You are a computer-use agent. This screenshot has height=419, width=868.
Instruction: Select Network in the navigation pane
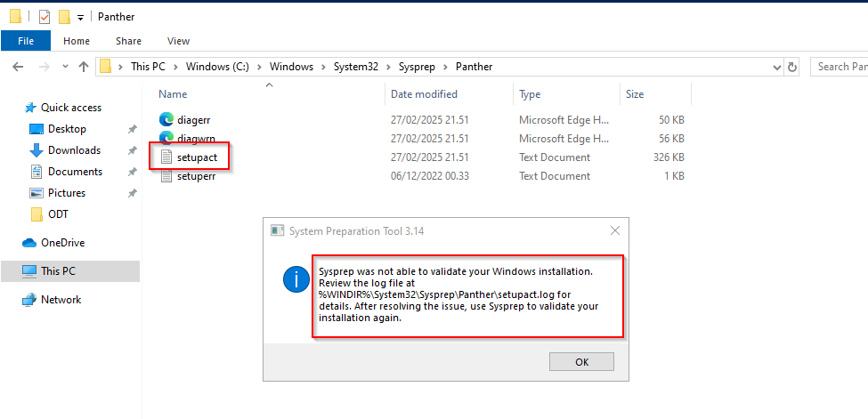click(61, 300)
